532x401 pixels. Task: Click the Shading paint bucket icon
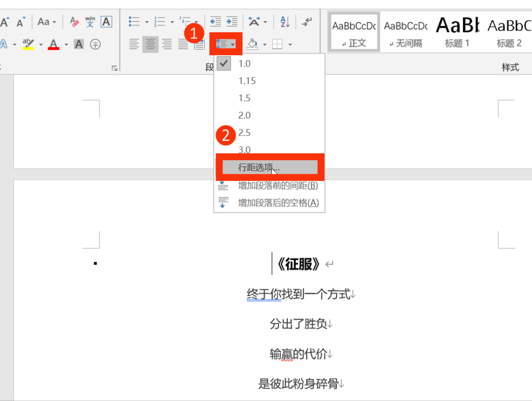pyautogui.click(x=252, y=44)
